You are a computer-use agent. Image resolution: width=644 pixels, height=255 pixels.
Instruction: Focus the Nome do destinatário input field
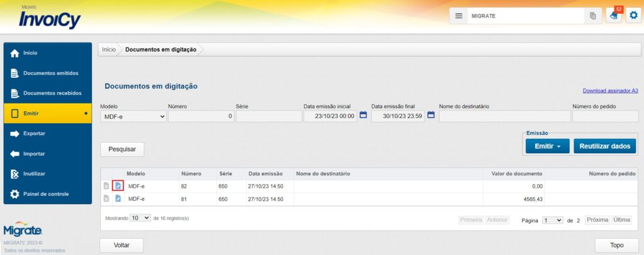pyautogui.click(x=504, y=116)
